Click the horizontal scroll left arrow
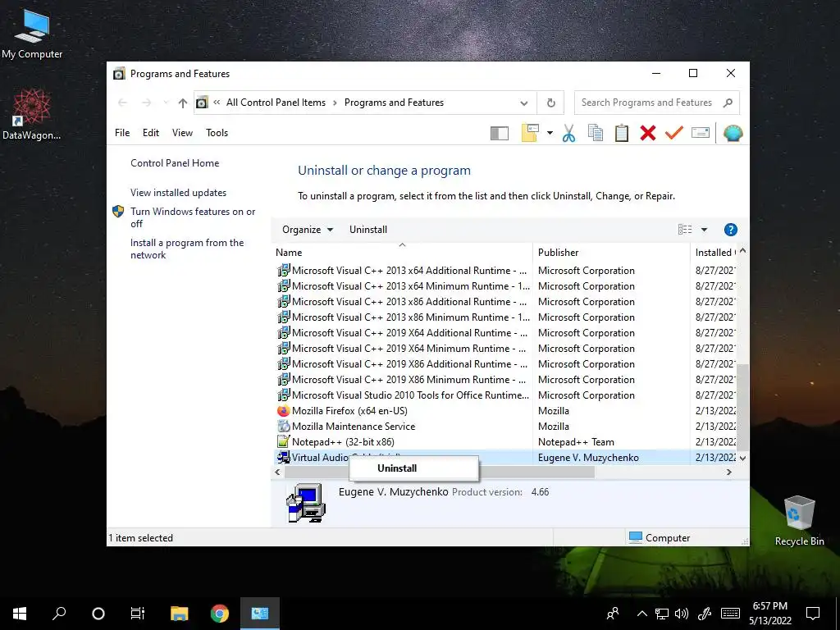 (x=277, y=472)
